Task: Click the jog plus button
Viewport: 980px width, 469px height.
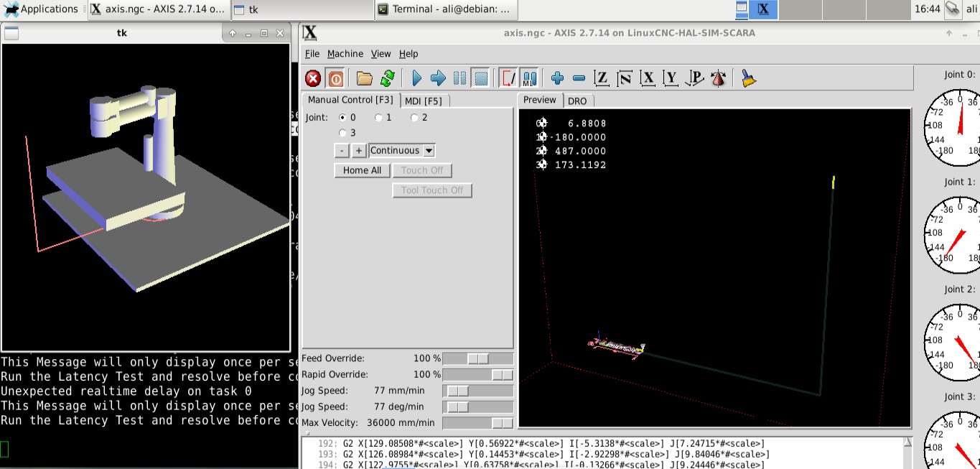Action: point(359,151)
